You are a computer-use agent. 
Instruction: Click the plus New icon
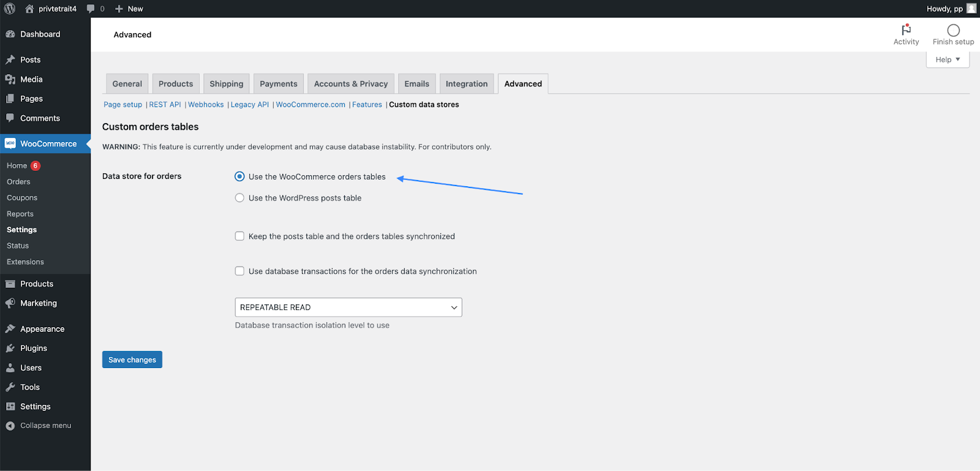click(x=119, y=9)
